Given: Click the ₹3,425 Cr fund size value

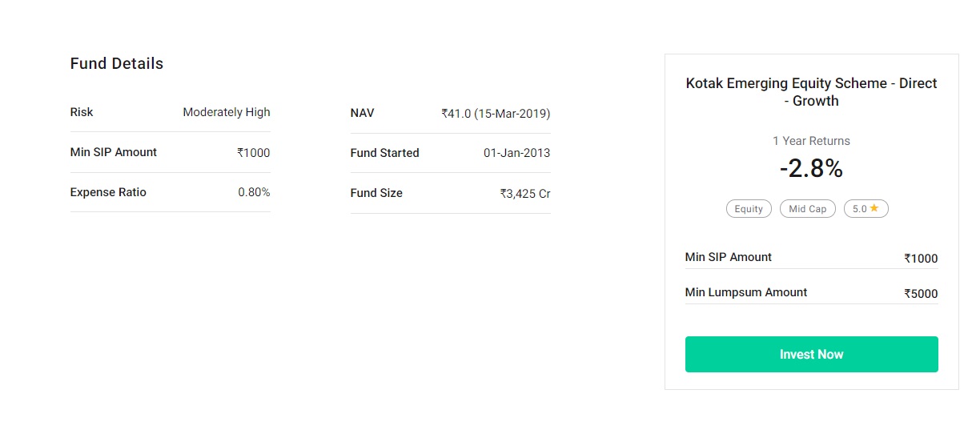Looking at the screenshot, I should (x=524, y=194).
